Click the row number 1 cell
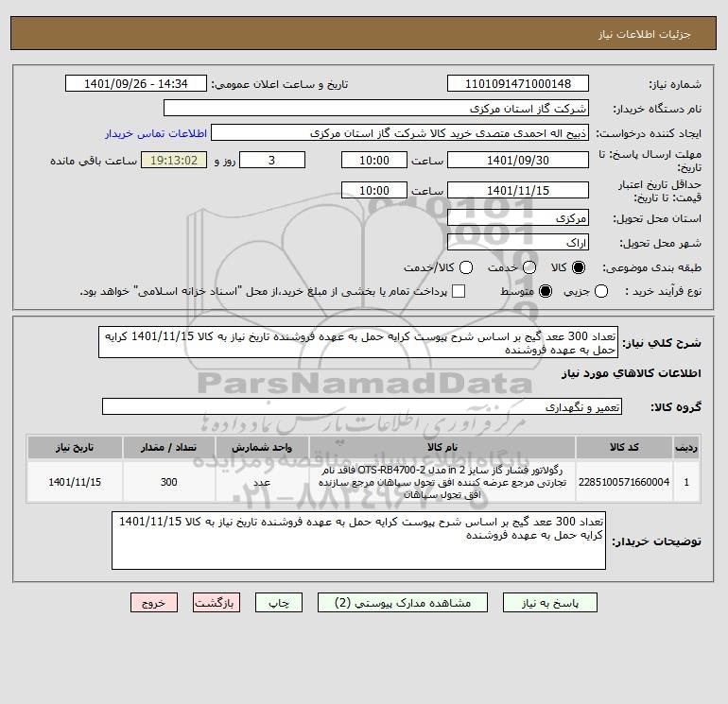Viewport: 728px width, 704px height. point(686,482)
